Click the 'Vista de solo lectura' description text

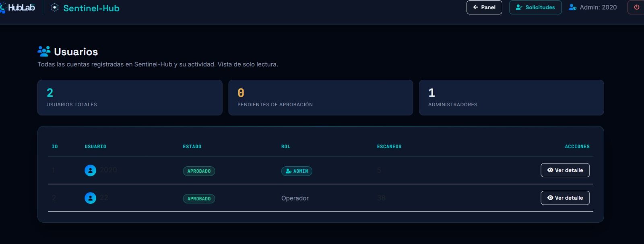click(248, 64)
